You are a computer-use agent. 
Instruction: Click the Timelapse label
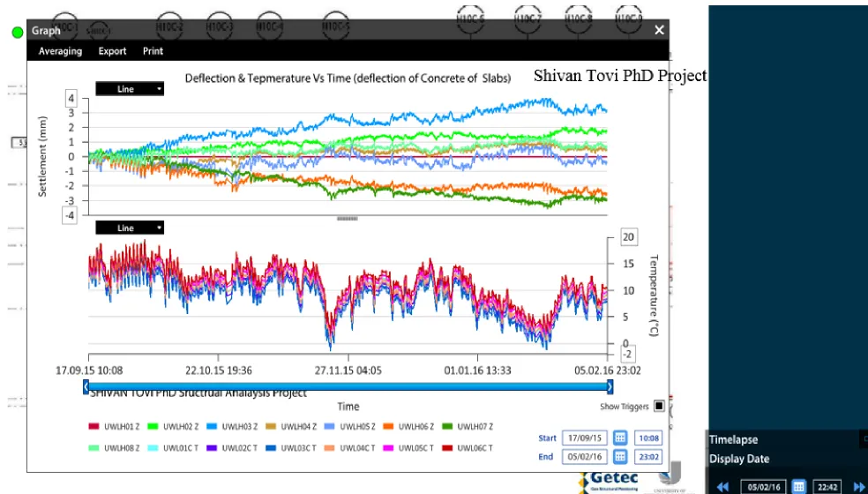734,439
